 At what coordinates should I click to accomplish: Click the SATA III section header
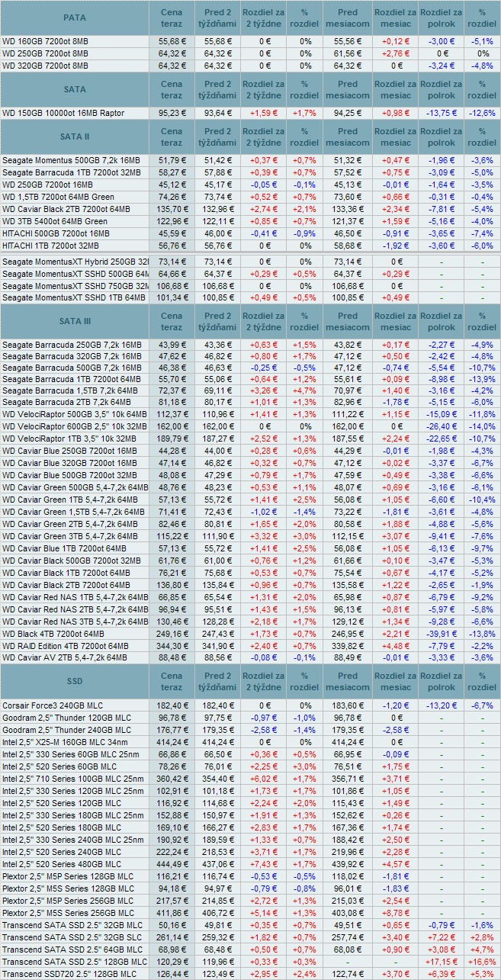pos(75,321)
